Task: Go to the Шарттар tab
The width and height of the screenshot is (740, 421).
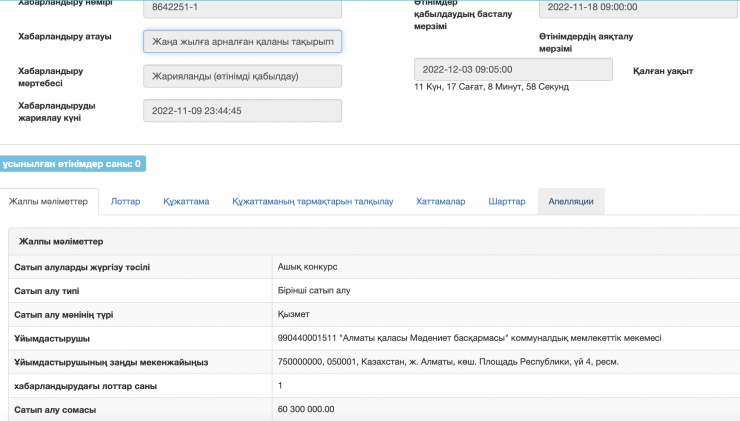Action: pos(506,201)
